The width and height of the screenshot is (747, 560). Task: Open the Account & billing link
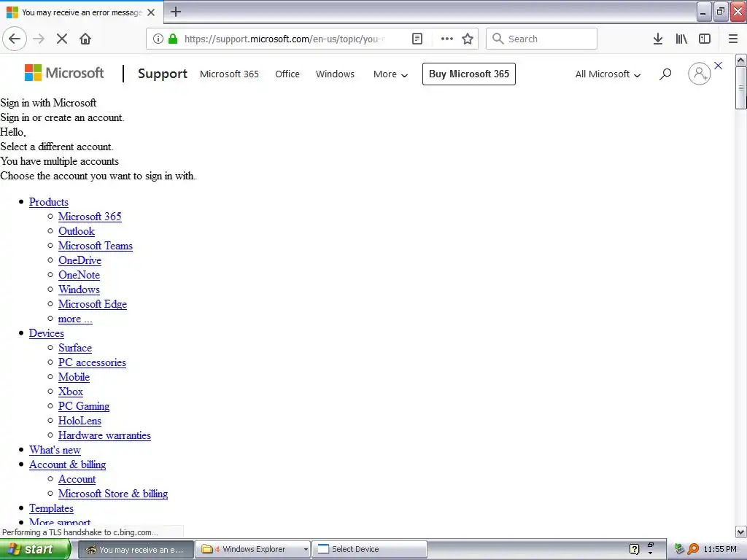coord(67,464)
